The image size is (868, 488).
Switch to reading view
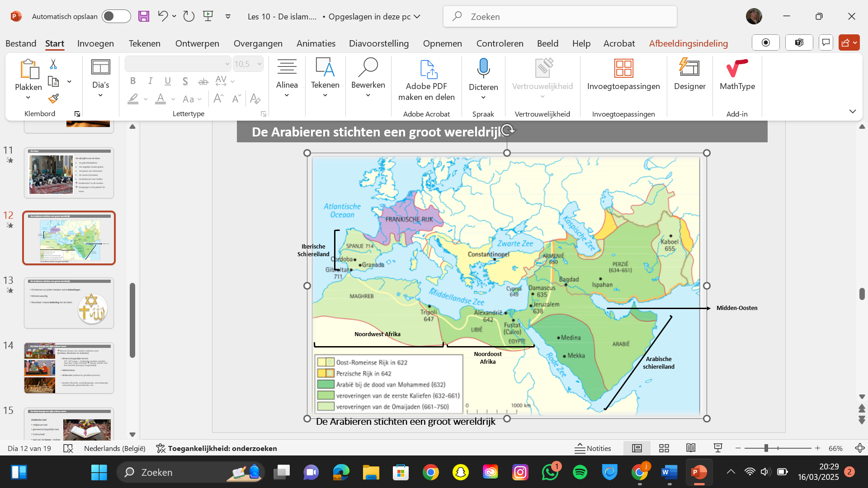(691, 448)
